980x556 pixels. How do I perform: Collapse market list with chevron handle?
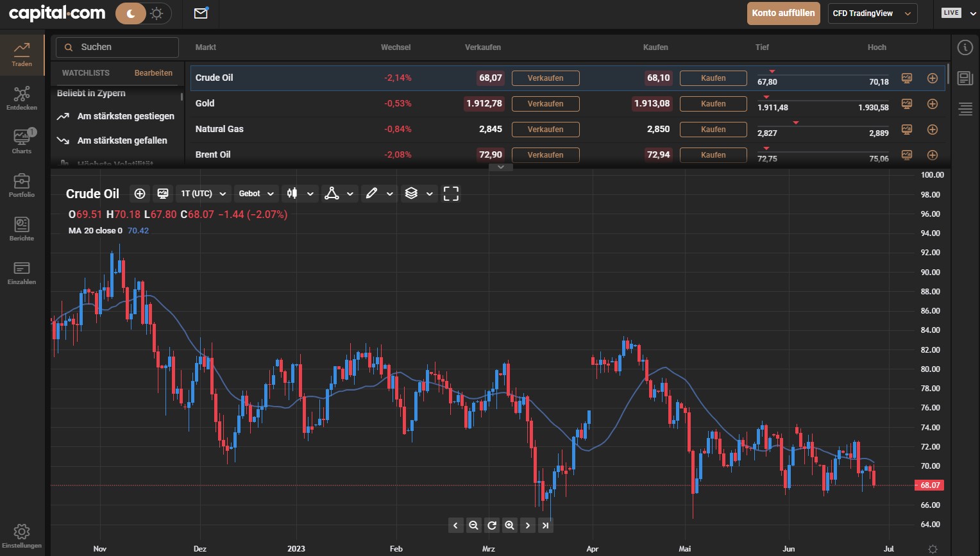point(501,167)
